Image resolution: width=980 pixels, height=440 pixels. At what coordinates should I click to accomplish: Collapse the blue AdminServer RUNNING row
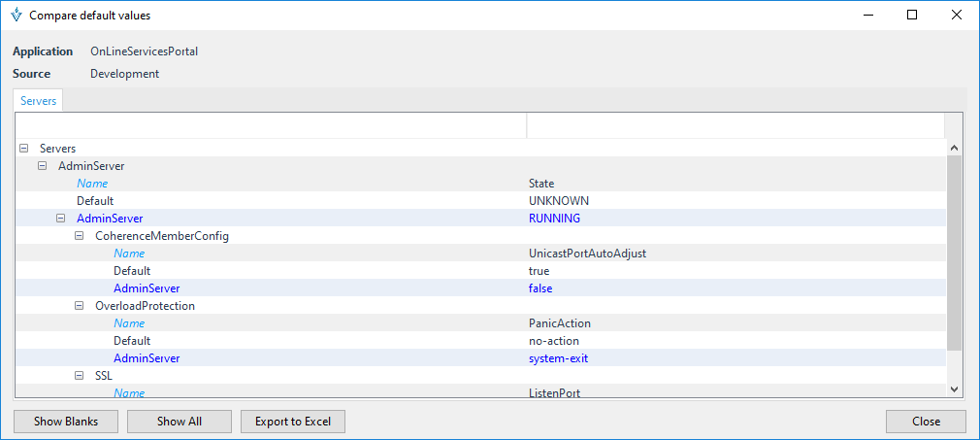pyautogui.click(x=60, y=219)
